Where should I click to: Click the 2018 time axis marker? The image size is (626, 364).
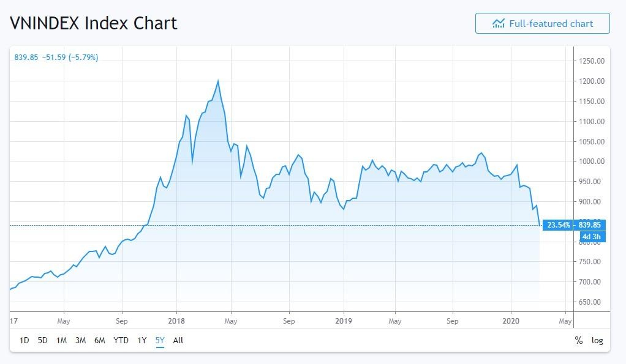[176, 320]
